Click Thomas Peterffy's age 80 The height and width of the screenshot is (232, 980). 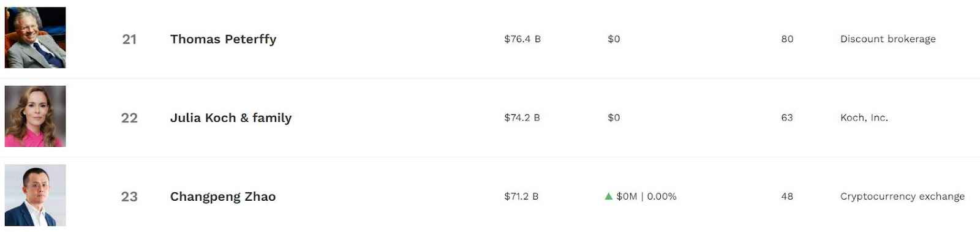787,39
